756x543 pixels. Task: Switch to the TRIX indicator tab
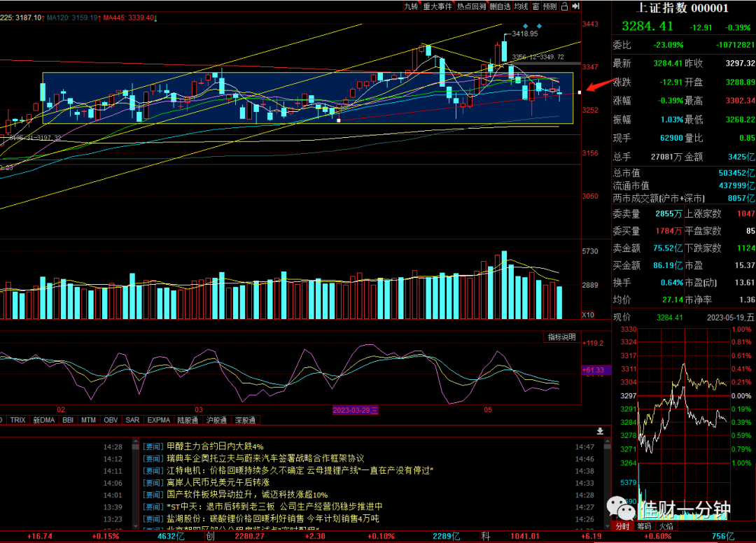pos(17,420)
